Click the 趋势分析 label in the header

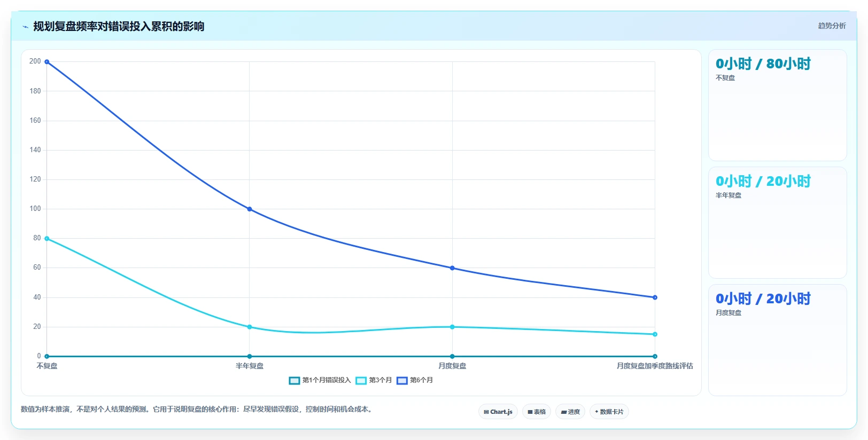pyautogui.click(x=832, y=26)
